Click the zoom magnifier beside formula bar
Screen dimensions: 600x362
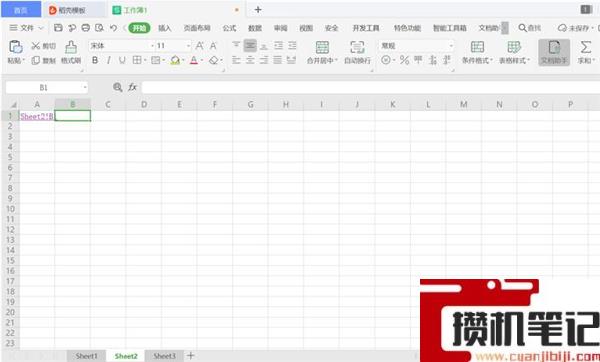coord(117,87)
